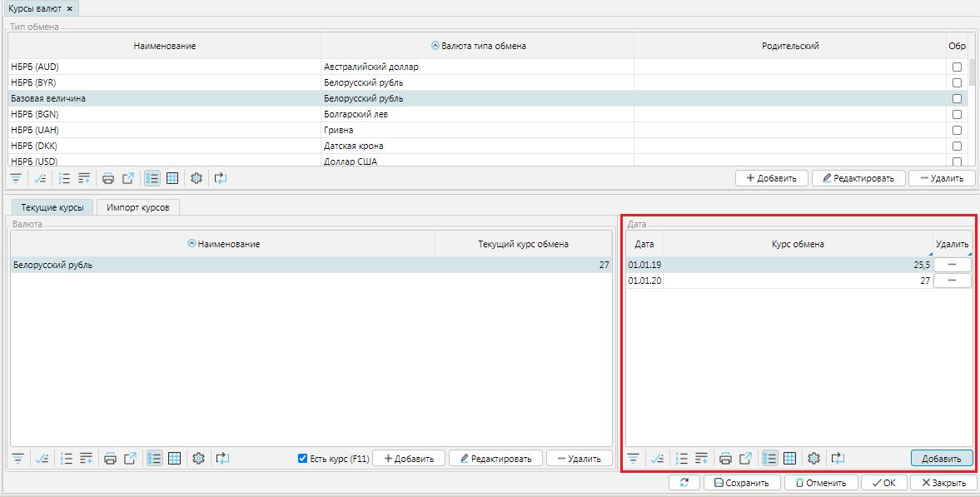Click export icon in Валюта toolbar
This screenshot has width=980, height=497.
click(129, 459)
